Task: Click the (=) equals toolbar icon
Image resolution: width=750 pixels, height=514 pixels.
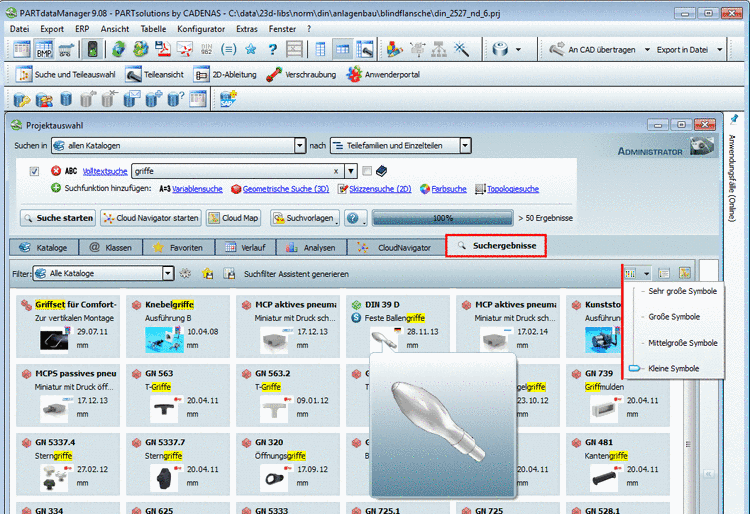Action: click(228, 49)
